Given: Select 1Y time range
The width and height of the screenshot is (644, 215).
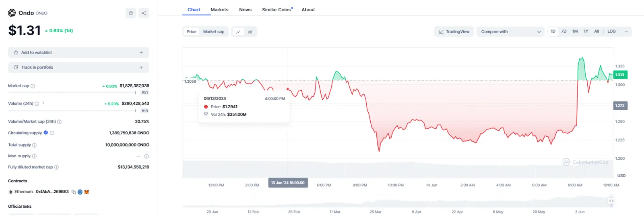Looking at the screenshot, I should (586, 31).
